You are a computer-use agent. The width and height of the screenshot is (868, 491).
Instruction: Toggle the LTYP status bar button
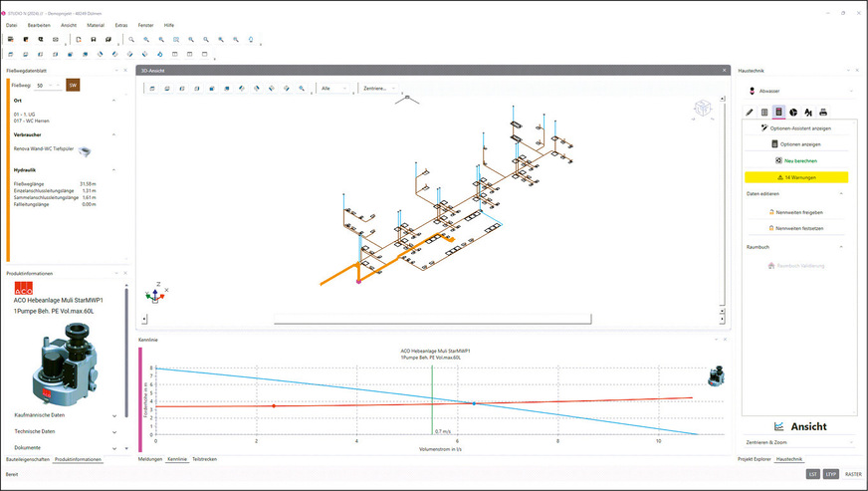click(x=831, y=475)
